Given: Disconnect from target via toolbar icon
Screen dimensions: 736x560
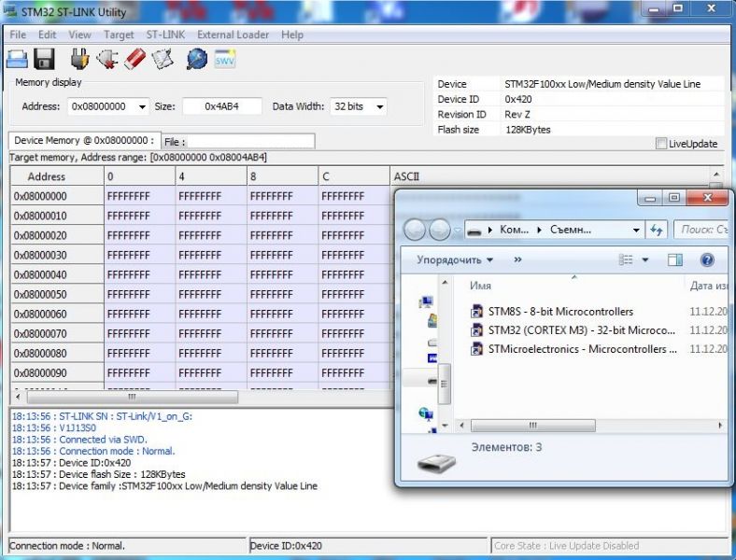Looking at the screenshot, I should click(106, 60).
